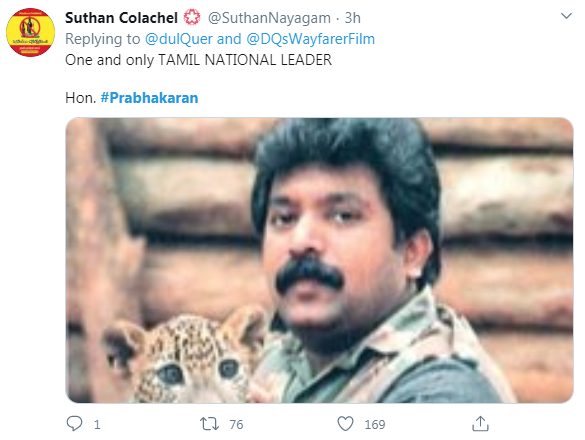Click the retweet count showing 76
The height and width of the screenshot is (440, 585).
coord(236,424)
